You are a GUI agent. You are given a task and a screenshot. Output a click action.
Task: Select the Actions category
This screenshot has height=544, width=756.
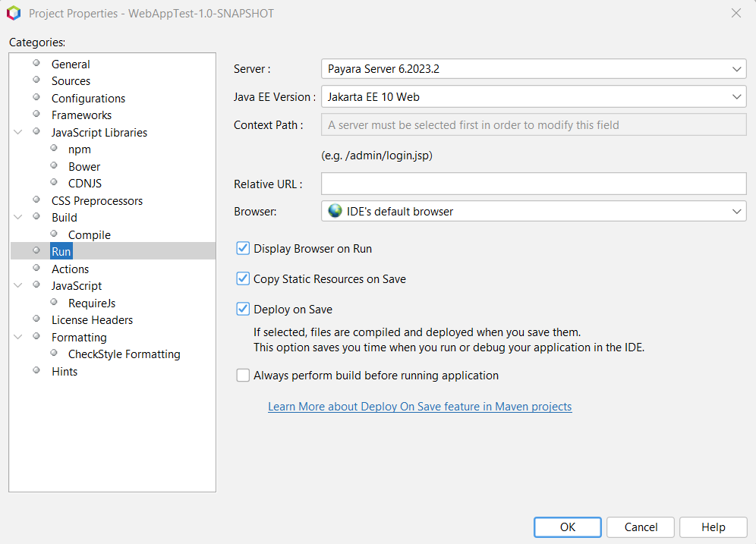pos(70,269)
